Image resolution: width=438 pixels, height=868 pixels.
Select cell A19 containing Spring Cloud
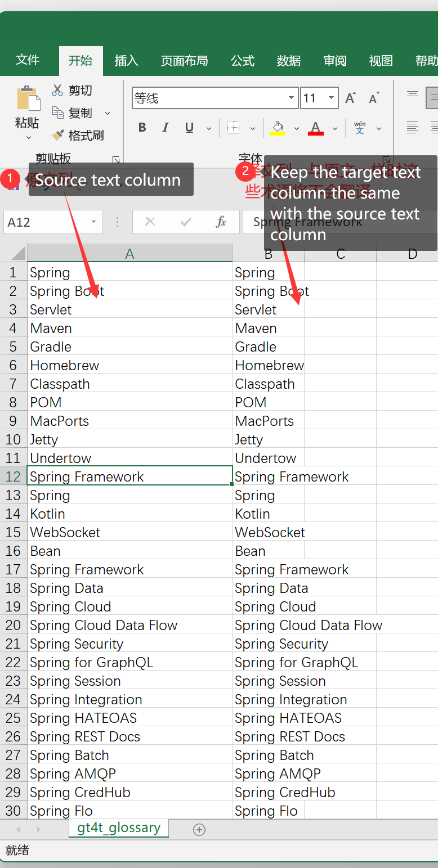(x=129, y=606)
